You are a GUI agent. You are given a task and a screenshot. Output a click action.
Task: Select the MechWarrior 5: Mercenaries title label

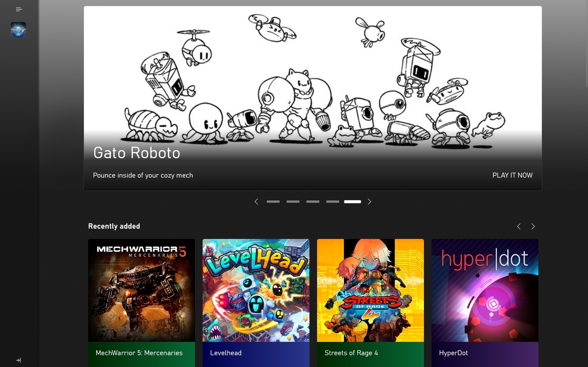point(139,353)
